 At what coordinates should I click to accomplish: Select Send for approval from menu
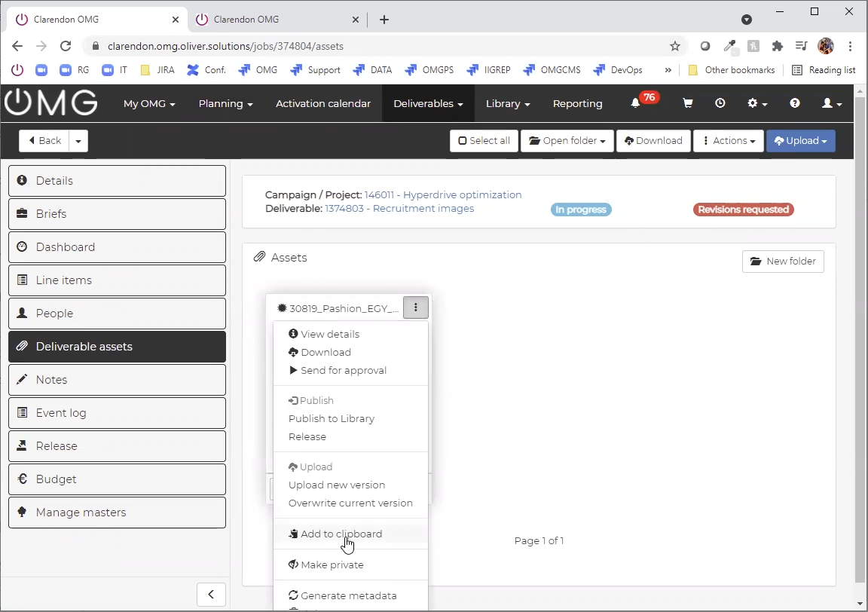[343, 370]
